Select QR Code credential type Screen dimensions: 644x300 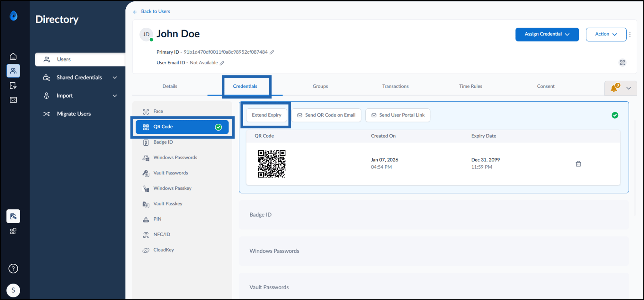point(182,127)
